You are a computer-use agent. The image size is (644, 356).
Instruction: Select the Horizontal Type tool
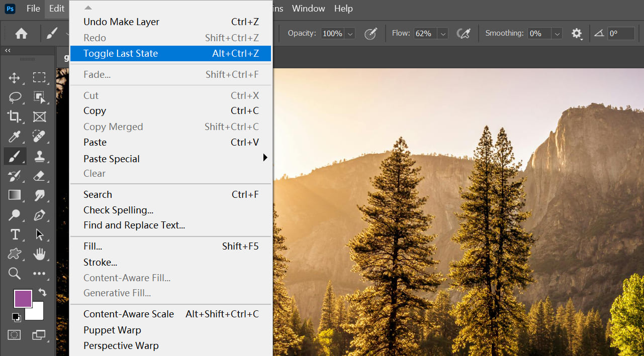point(15,234)
